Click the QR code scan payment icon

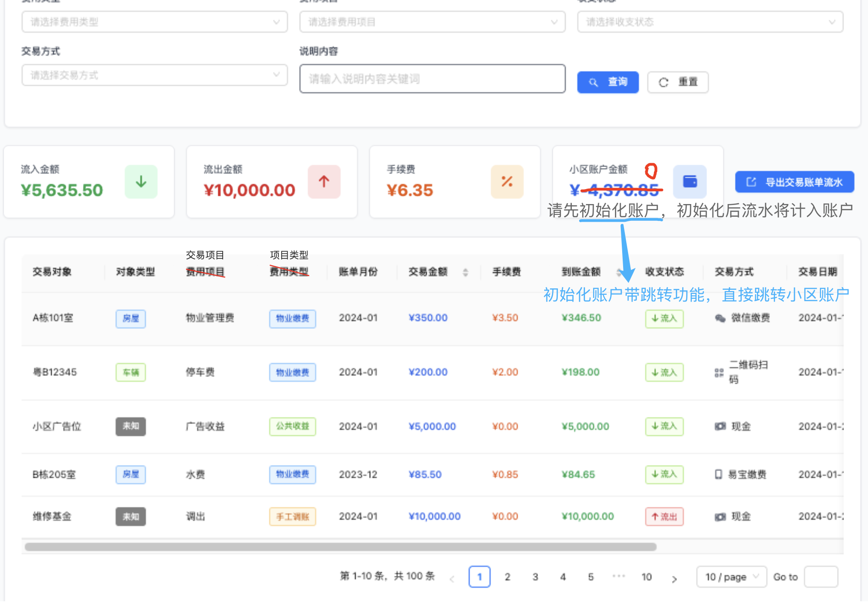(x=719, y=373)
